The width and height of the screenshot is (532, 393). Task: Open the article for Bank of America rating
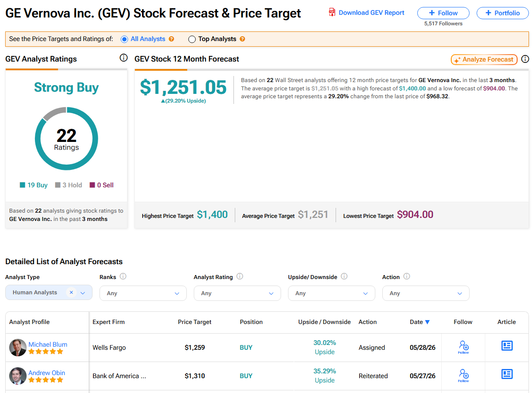pos(507,374)
